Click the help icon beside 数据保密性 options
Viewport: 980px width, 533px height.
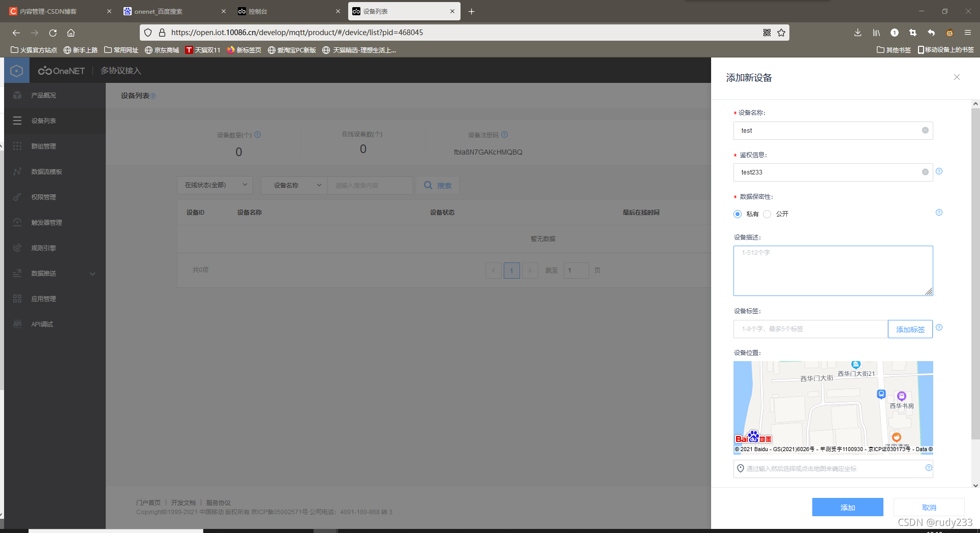(x=939, y=213)
